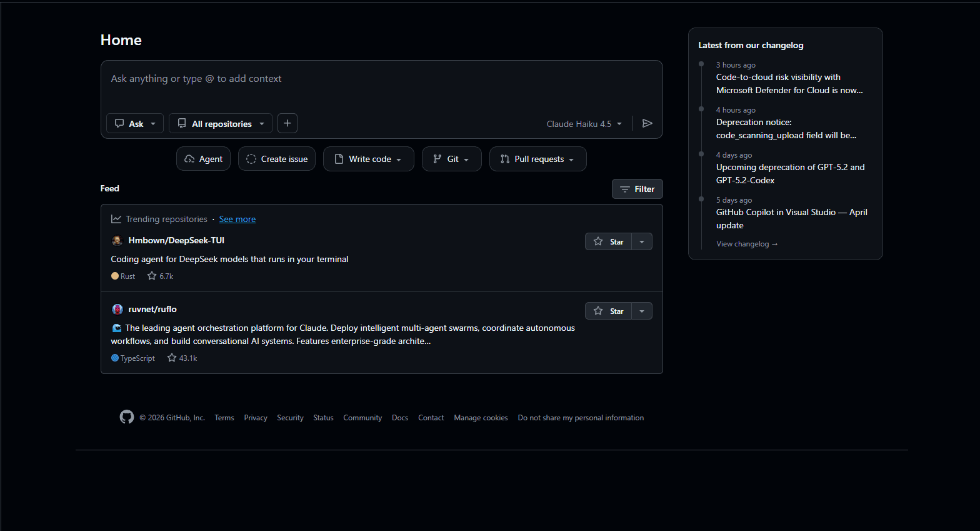This screenshot has width=980, height=531.
Task: Click the View changelog link
Action: tap(747, 244)
